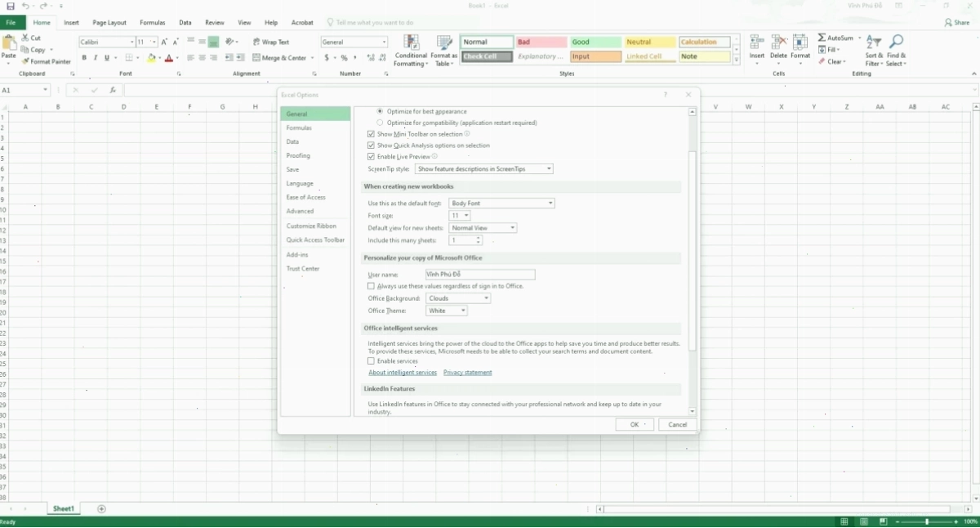Click OK in Excel Options

(635, 424)
